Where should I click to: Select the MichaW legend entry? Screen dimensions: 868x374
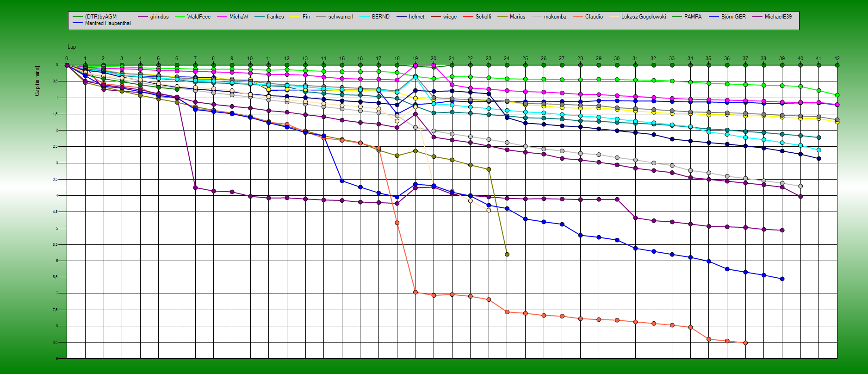coord(233,17)
